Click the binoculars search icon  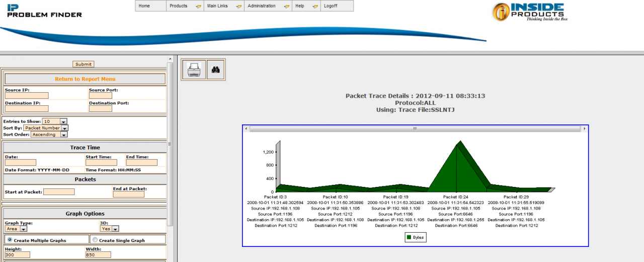pyautogui.click(x=216, y=70)
